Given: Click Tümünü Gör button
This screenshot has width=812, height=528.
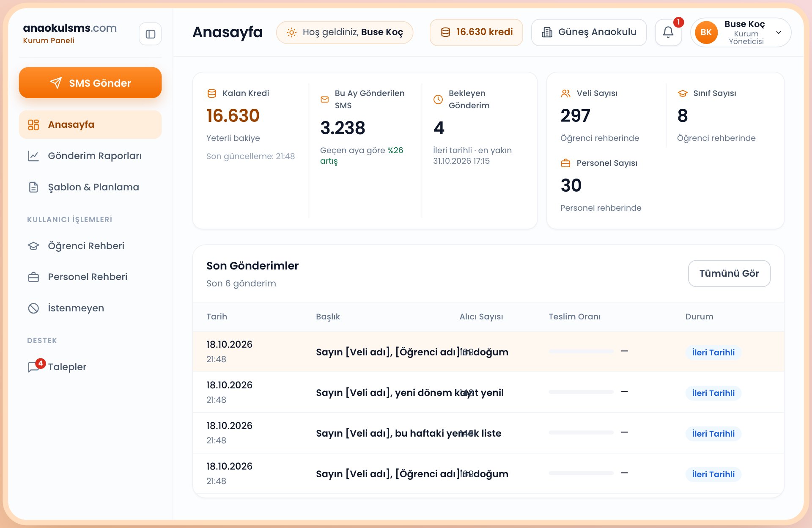Looking at the screenshot, I should pyautogui.click(x=729, y=273).
